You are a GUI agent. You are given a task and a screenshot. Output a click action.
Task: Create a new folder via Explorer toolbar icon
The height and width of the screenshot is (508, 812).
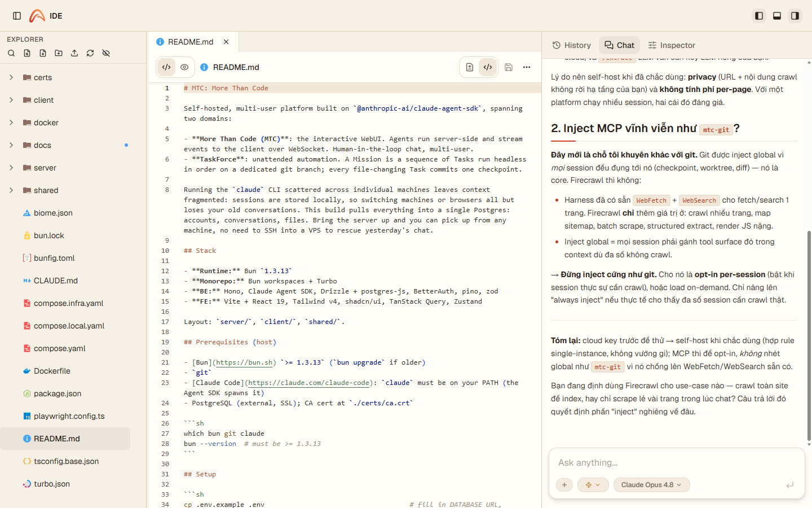[59, 53]
